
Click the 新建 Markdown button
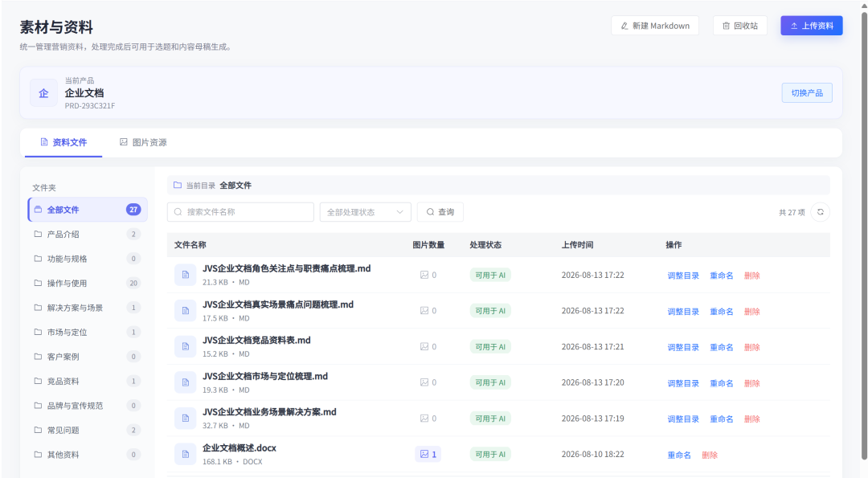(655, 26)
